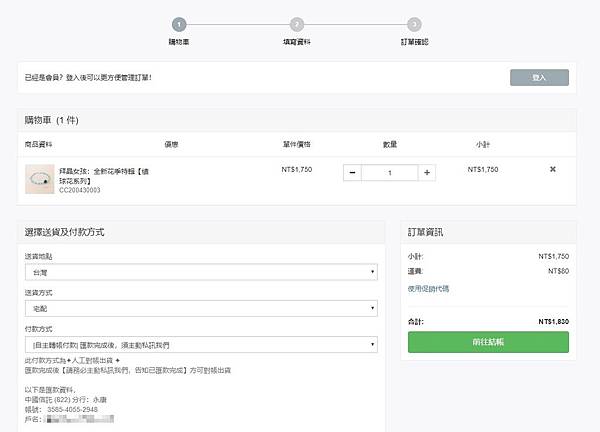Click the product code CC200430003
This screenshot has width=600, height=432.
(x=80, y=190)
